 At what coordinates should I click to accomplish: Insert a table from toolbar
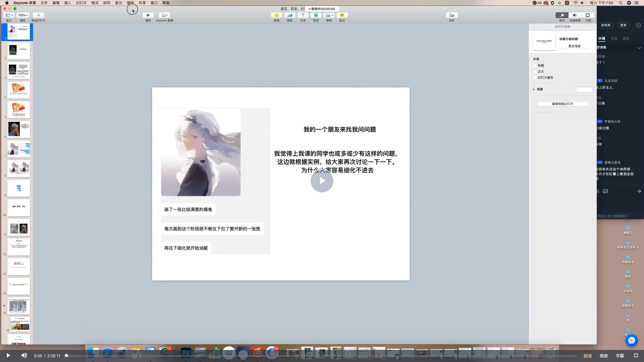[x=276, y=15]
